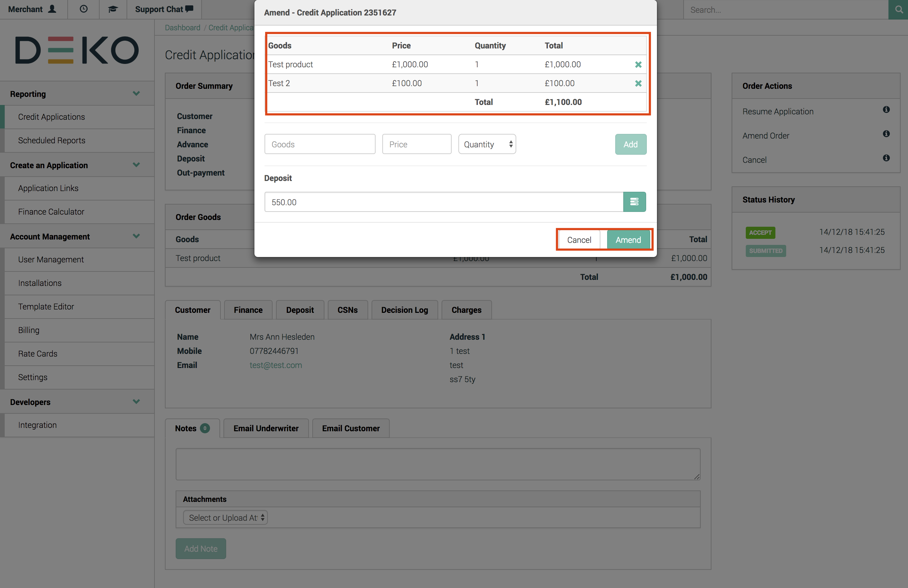908x588 pixels.
Task: Remove the Test product row
Action: (638, 65)
